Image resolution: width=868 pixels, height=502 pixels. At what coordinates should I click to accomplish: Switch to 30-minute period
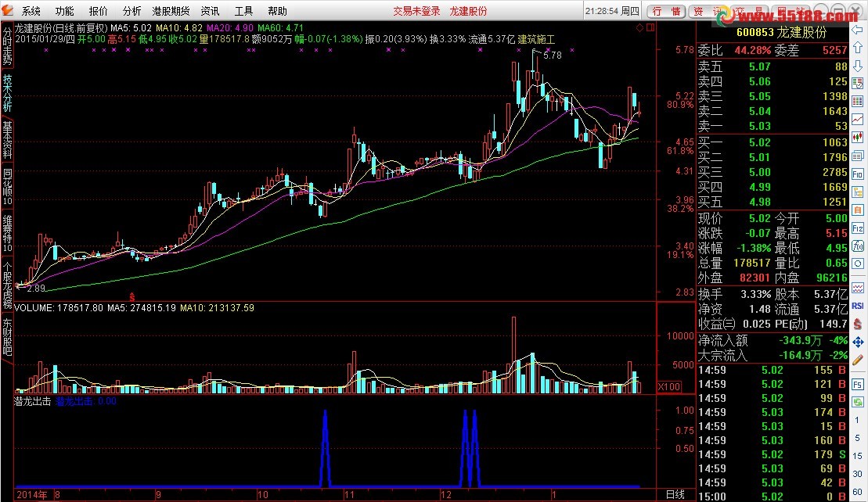858,474
